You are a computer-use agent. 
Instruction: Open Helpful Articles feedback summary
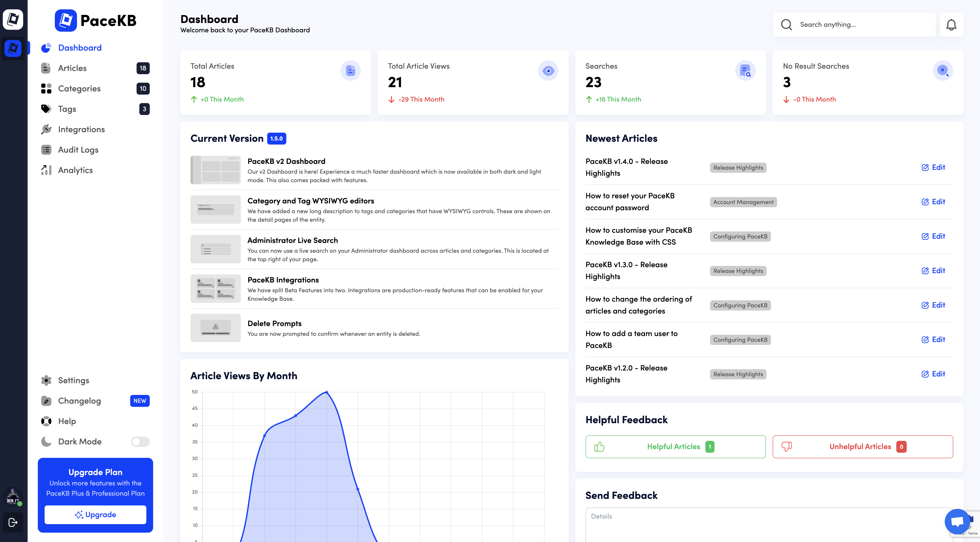point(675,447)
